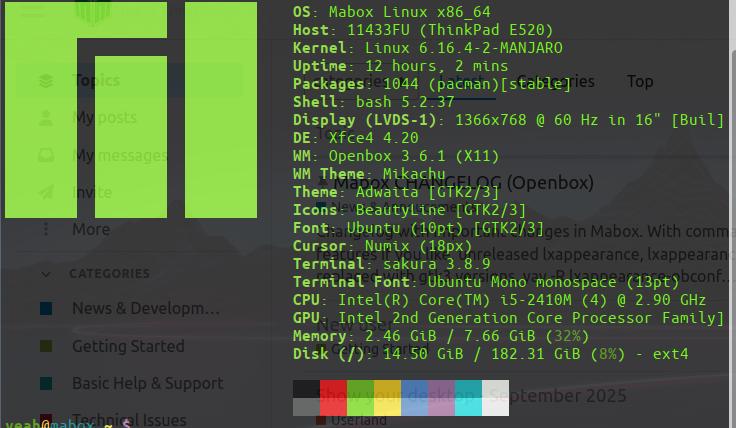
Task: Click the News & Development category square icon
Action: 46,309
